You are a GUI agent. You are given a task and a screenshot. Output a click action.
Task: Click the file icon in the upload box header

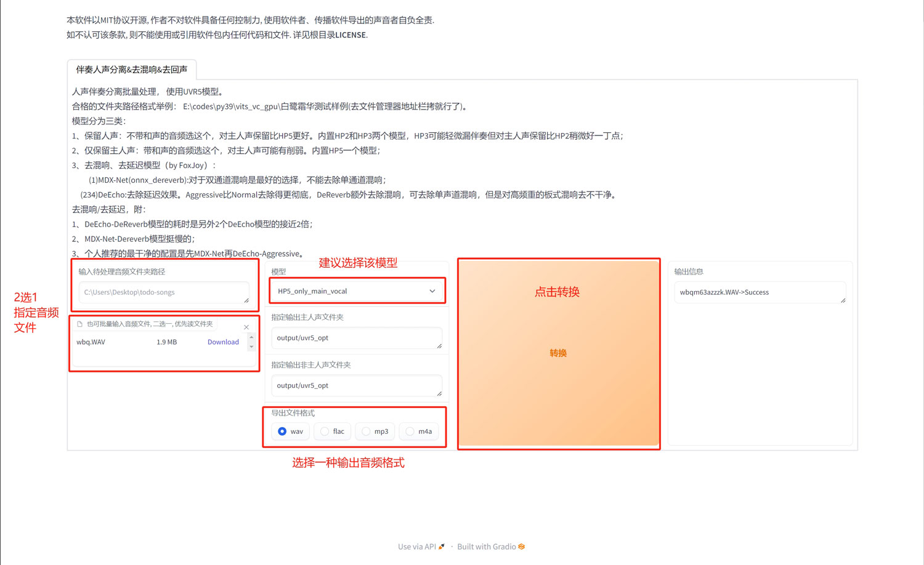79,324
